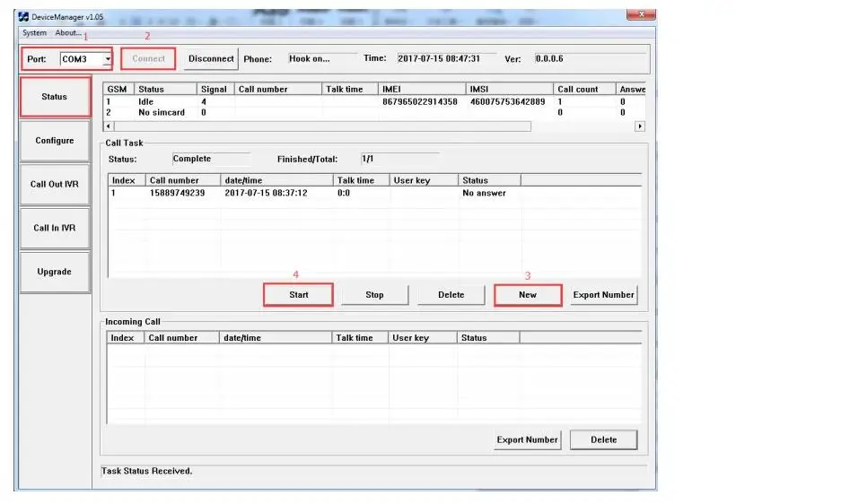Export Number from Call Task list
The width and height of the screenshot is (841, 504).
(x=603, y=295)
